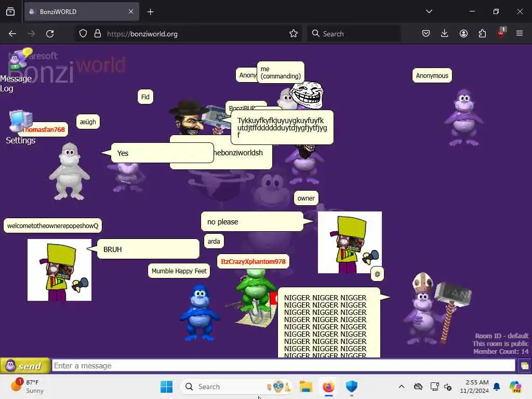Click the blue Bonzi named Mumble Happy Feet
This screenshot has width=532, height=399.
pos(199,313)
